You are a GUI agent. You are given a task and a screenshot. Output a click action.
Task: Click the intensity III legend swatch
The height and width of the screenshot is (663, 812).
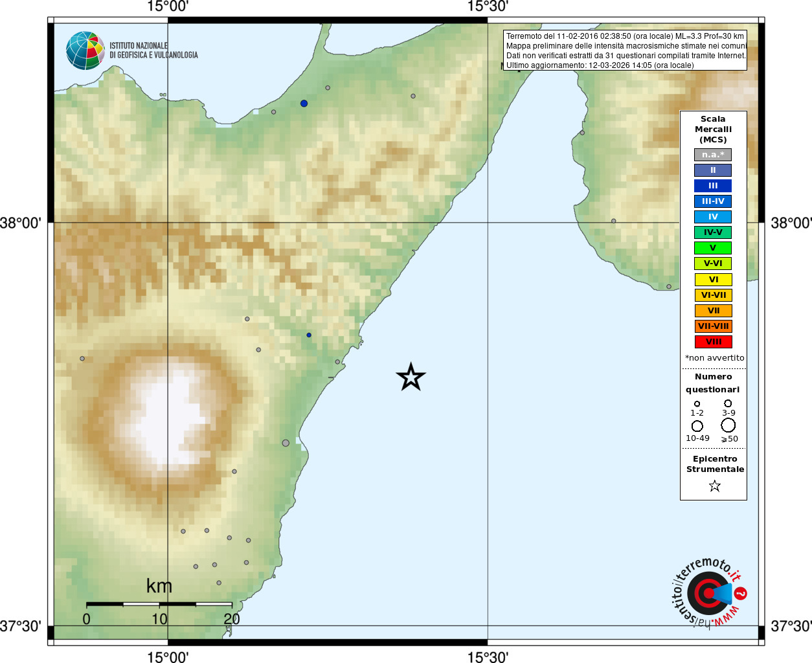(713, 186)
